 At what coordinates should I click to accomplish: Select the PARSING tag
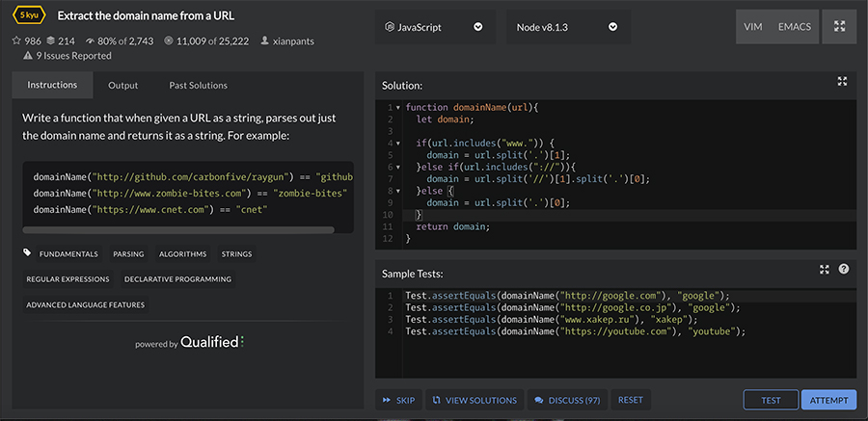128,254
